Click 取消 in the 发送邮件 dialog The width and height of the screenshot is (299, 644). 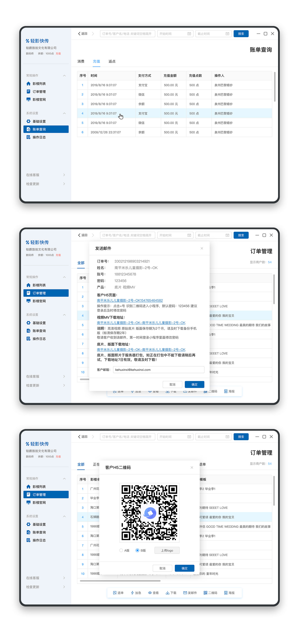172,384
